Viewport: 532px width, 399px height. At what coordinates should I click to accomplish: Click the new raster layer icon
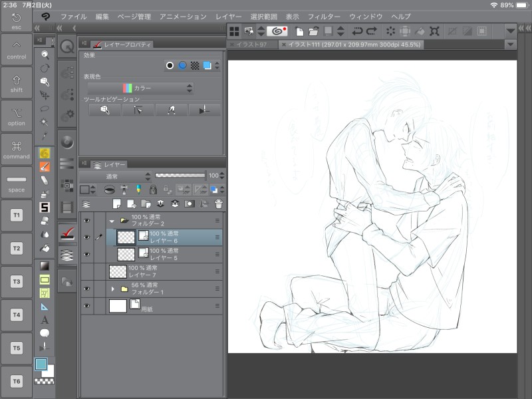coord(117,204)
